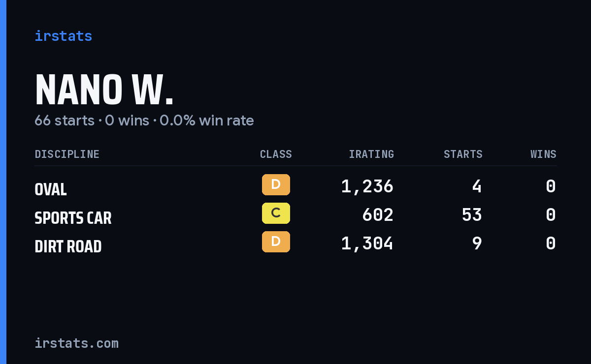
Task: Click the NANO W. driver name heading
Action: pyautogui.click(x=104, y=91)
